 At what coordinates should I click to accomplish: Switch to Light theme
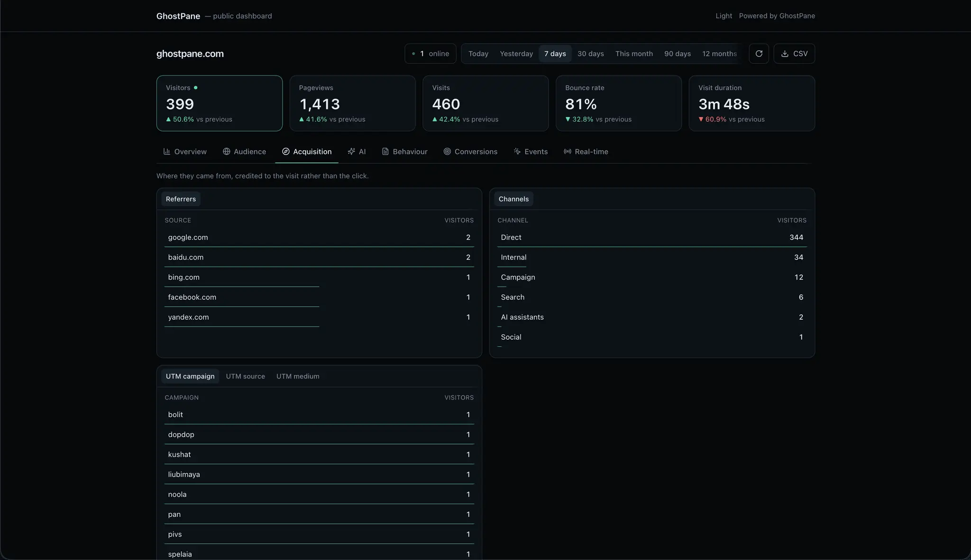click(x=724, y=16)
